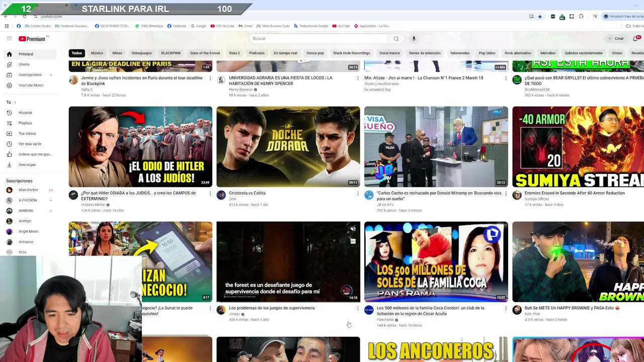Open Gmail bookmark
644x362 pixels.
[x=246, y=26]
